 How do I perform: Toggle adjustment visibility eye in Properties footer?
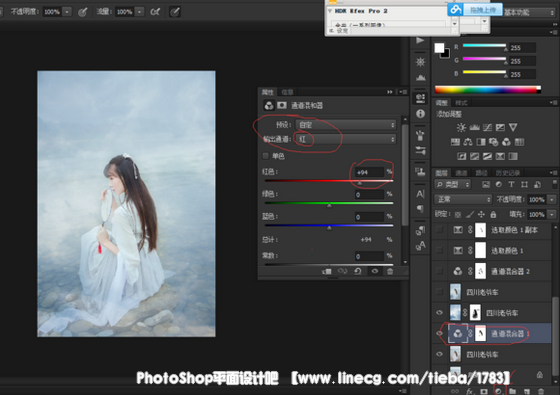tap(375, 271)
